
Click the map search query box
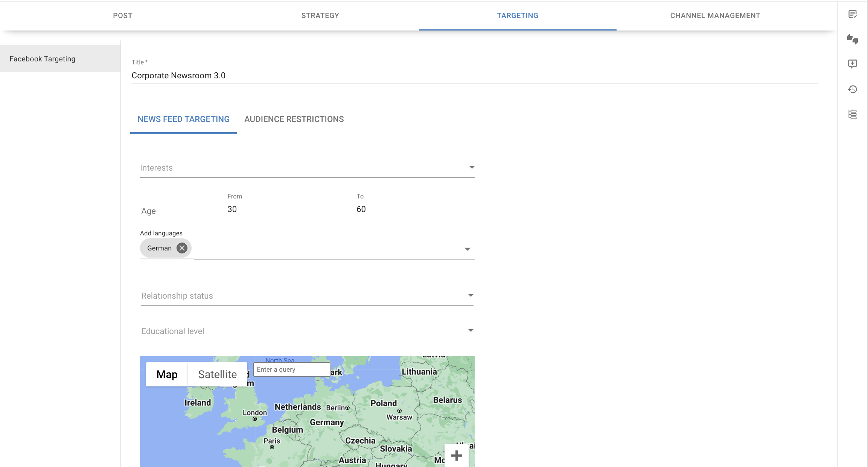tap(292, 369)
